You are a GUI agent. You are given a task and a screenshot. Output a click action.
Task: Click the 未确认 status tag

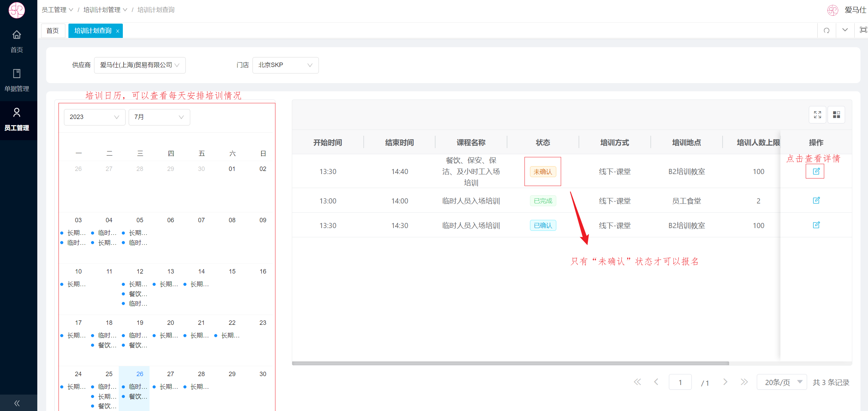coord(543,172)
